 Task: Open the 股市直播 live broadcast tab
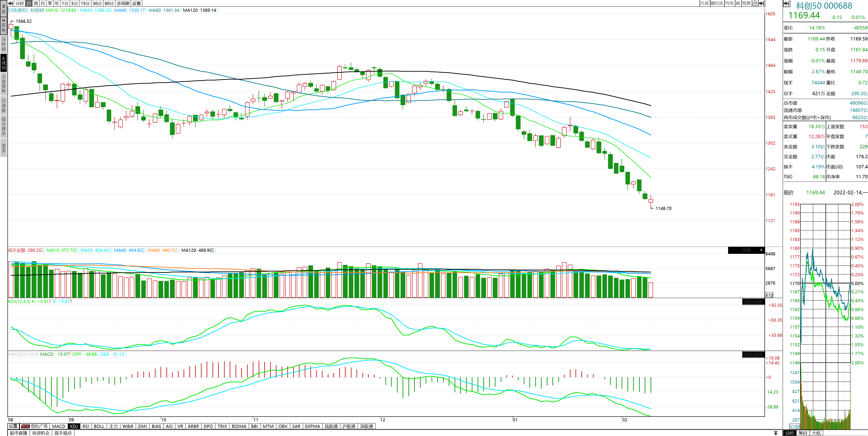coord(19,433)
